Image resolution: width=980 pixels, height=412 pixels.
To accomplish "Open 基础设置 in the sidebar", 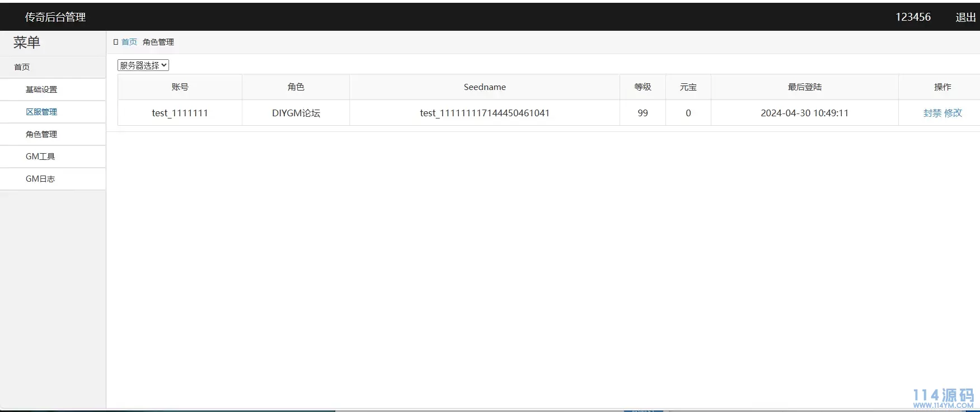I will pos(41,89).
